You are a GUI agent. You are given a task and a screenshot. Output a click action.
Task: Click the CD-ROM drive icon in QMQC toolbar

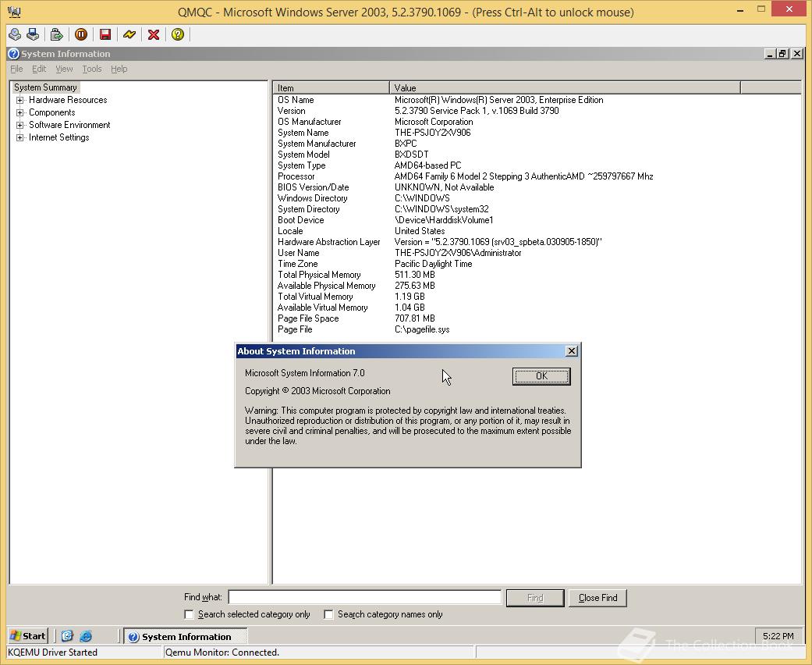[15, 34]
